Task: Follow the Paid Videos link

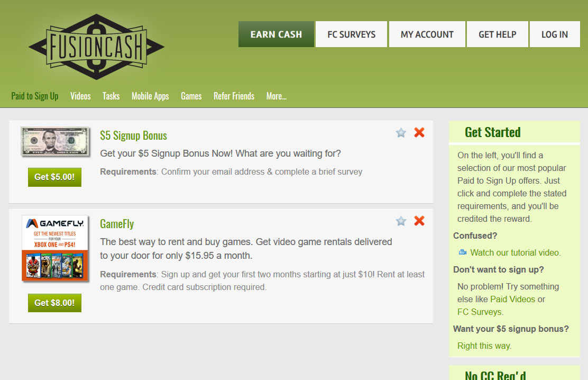Action: [512, 299]
